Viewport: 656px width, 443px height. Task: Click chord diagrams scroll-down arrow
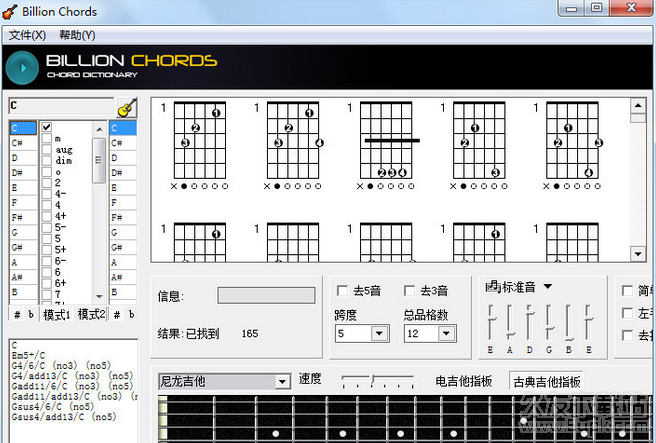click(x=638, y=253)
